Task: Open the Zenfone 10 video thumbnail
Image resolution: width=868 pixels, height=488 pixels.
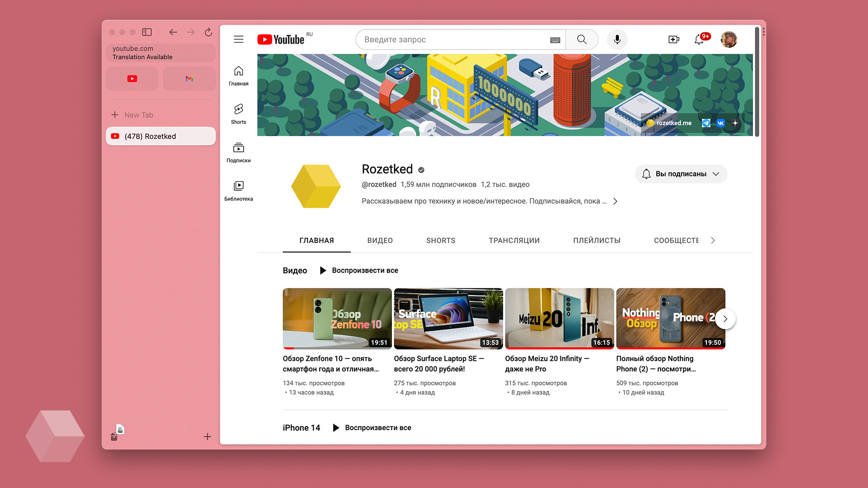Action: pyautogui.click(x=337, y=319)
